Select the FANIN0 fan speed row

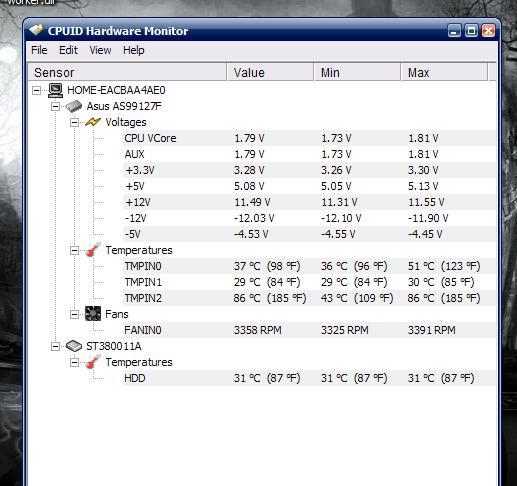[309, 330]
